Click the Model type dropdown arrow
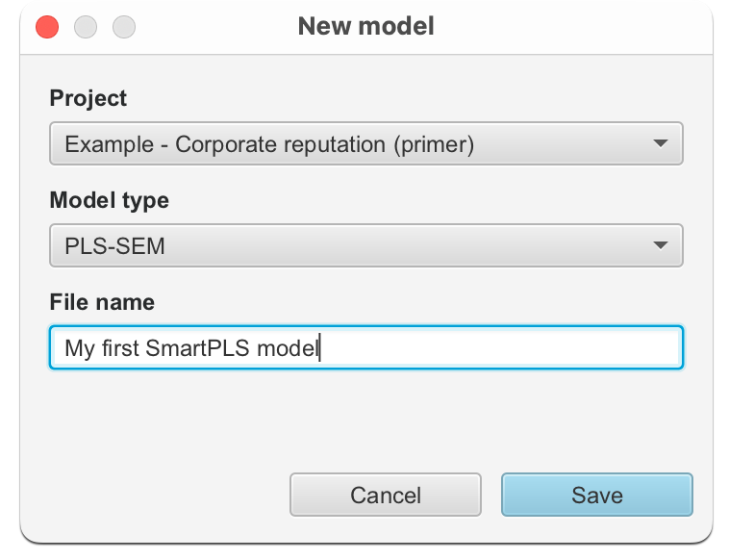The height and width of the screenshot is (560, 729). point(660,245)
